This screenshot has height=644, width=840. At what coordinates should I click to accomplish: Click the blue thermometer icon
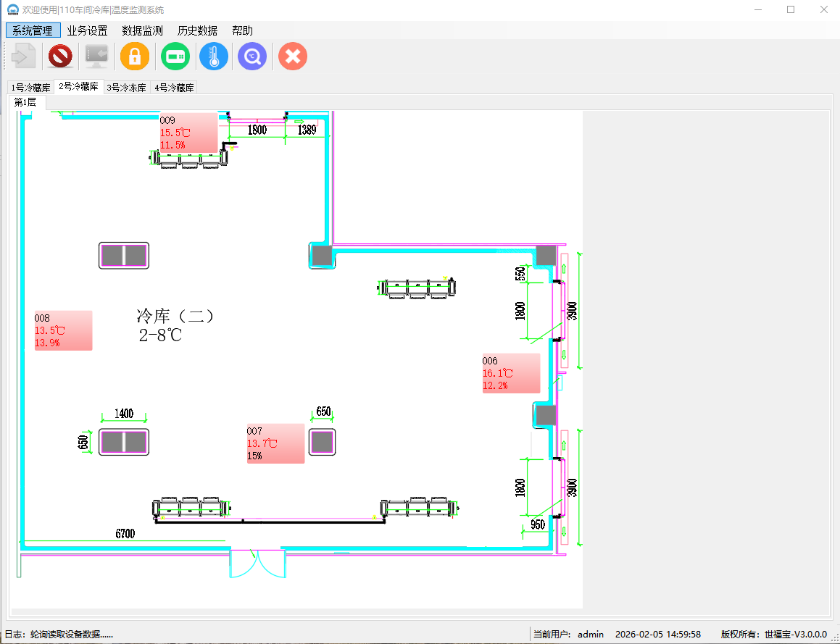tap(214, 56)
